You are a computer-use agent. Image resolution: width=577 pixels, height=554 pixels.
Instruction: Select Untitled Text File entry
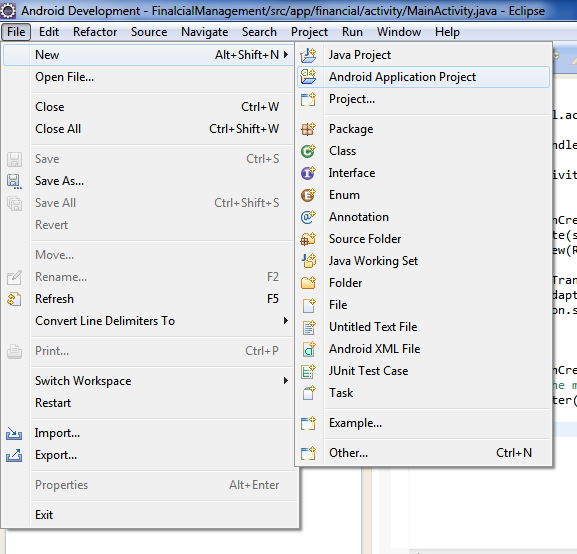pos(423,327)
